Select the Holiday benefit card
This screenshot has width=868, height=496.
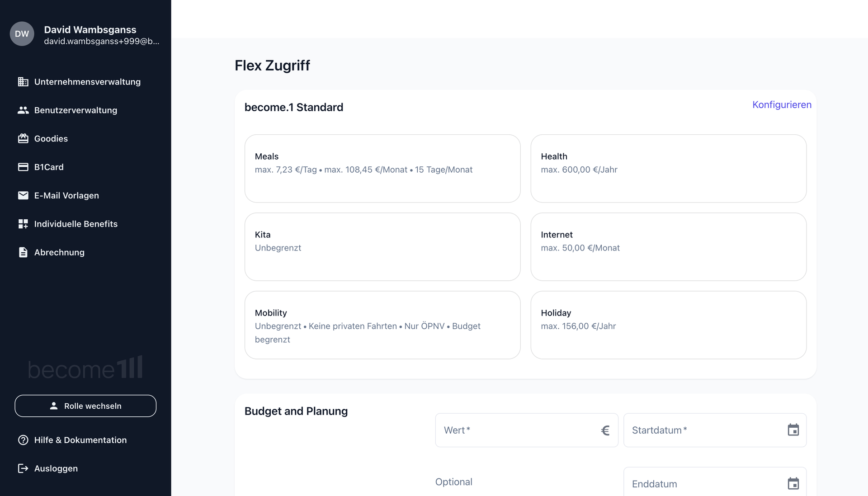pyautogui.click(x=668, y=325)
